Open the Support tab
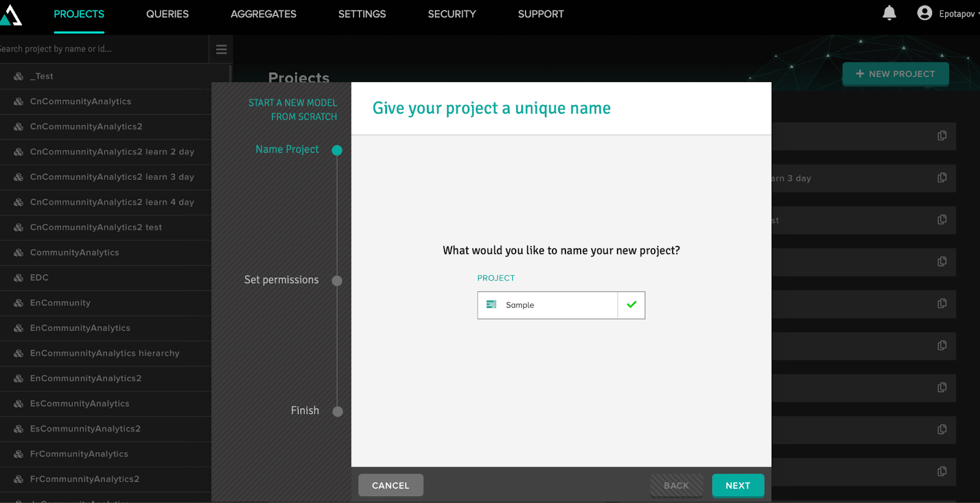 [x=541, y=14]
